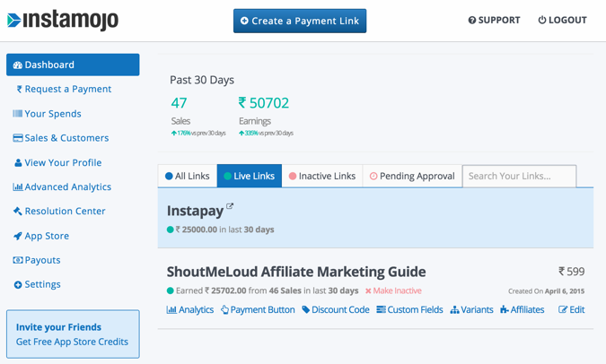Go to Resolution Center

[x=59, y=212]
